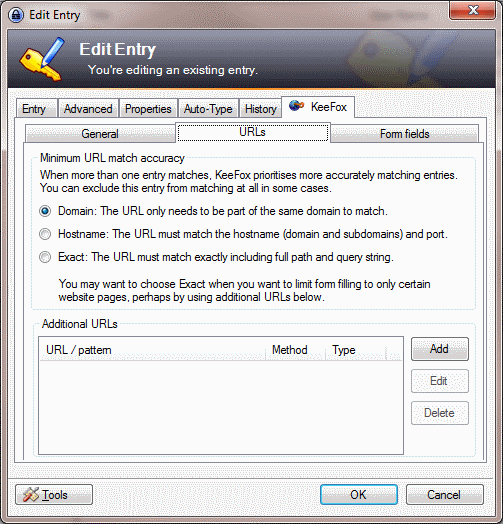Click the KeeFox fox icon on tab

296,106
